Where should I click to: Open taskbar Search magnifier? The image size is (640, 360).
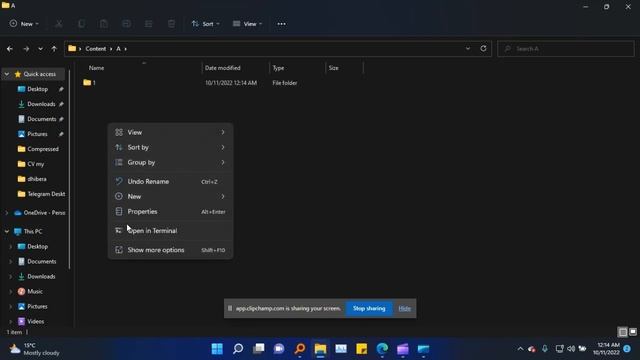(x=238, y=349)
